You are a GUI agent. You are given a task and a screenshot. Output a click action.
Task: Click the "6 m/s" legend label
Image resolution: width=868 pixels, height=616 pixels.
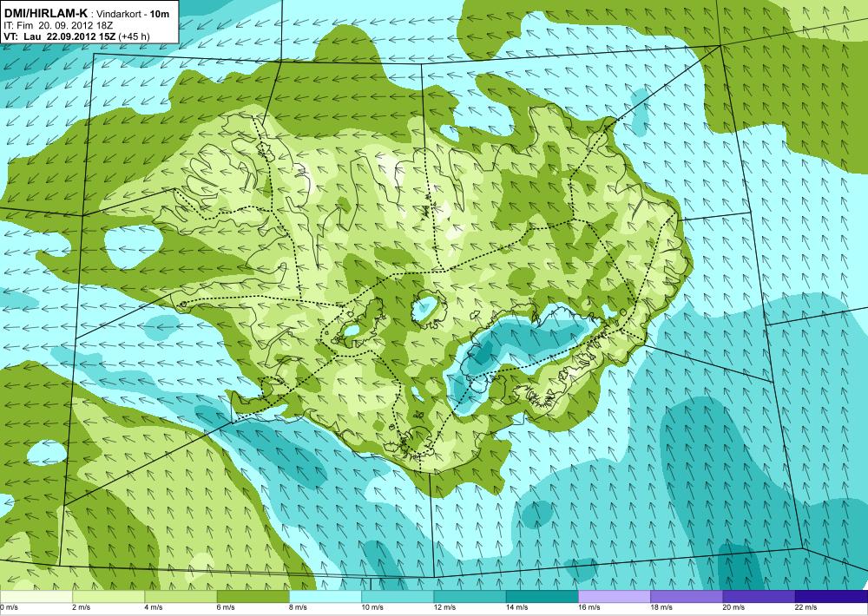coord(226,607)
